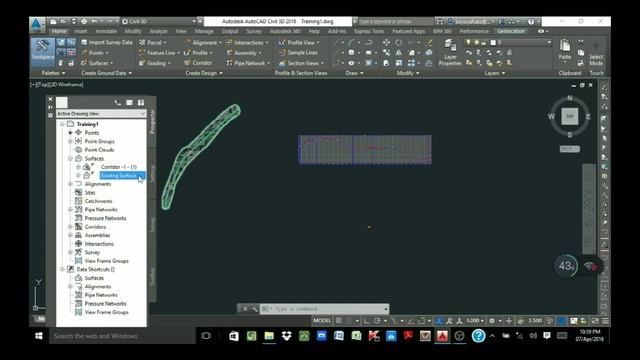640x360 pixels.
Task: Open Layer Properties
Action: click(x=450, y=53)
